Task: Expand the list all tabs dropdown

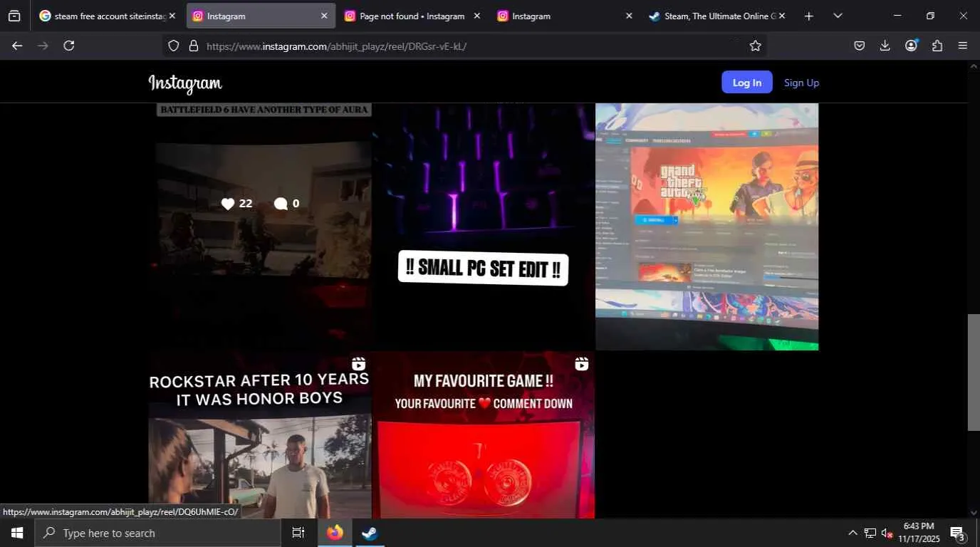Action: pos(838,16)
